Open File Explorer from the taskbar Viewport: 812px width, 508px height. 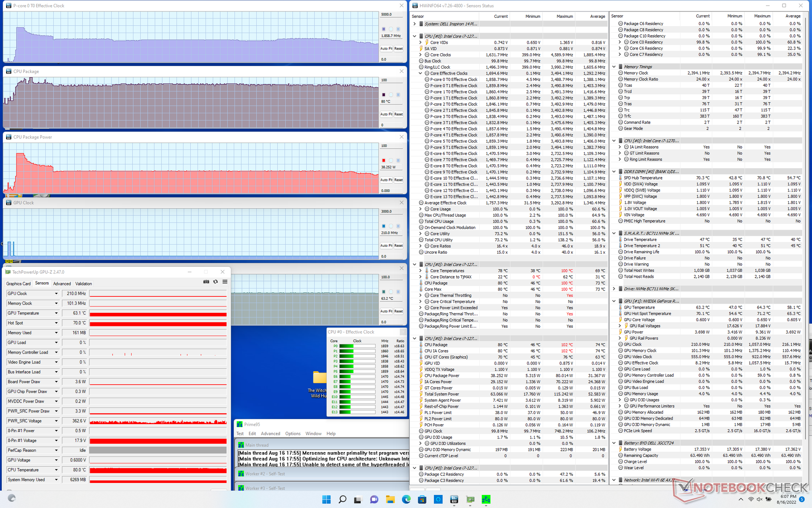[x=390, y=500]
